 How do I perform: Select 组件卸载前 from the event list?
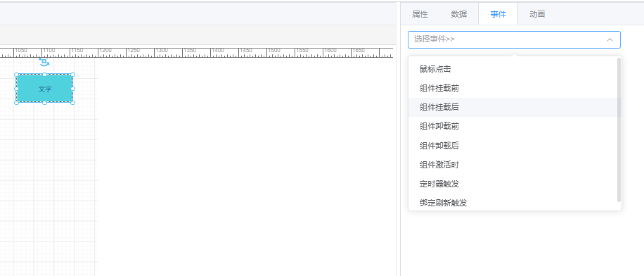[513, 126]
